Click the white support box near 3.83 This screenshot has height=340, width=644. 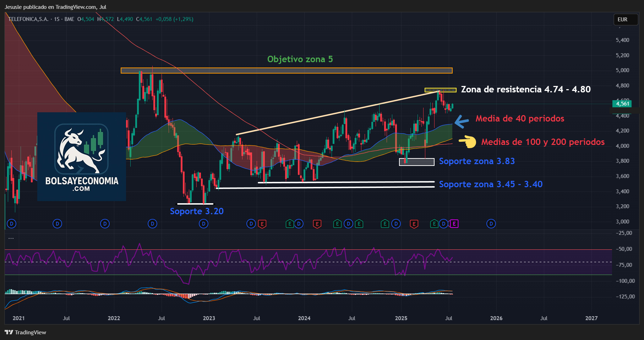coord(417,162)
